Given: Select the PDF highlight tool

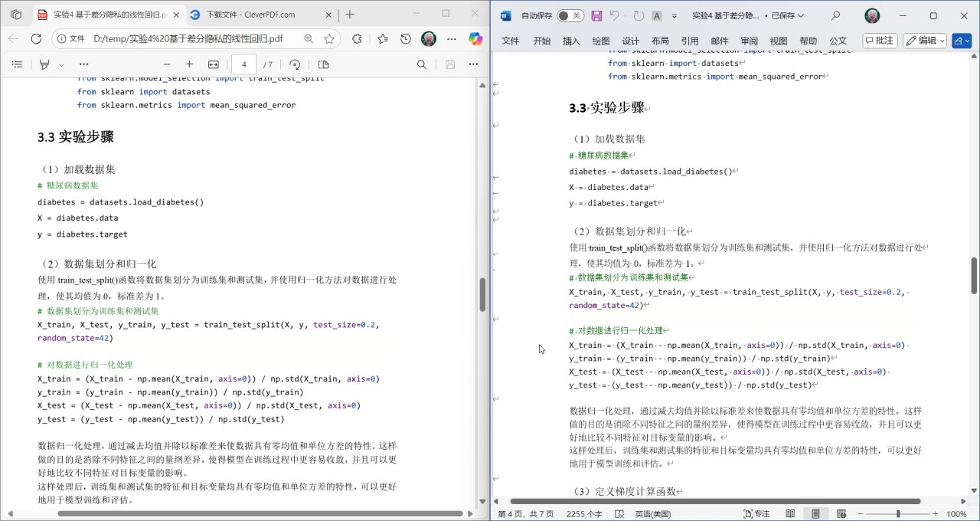Looking at the screenshot, I should [44, 65].
